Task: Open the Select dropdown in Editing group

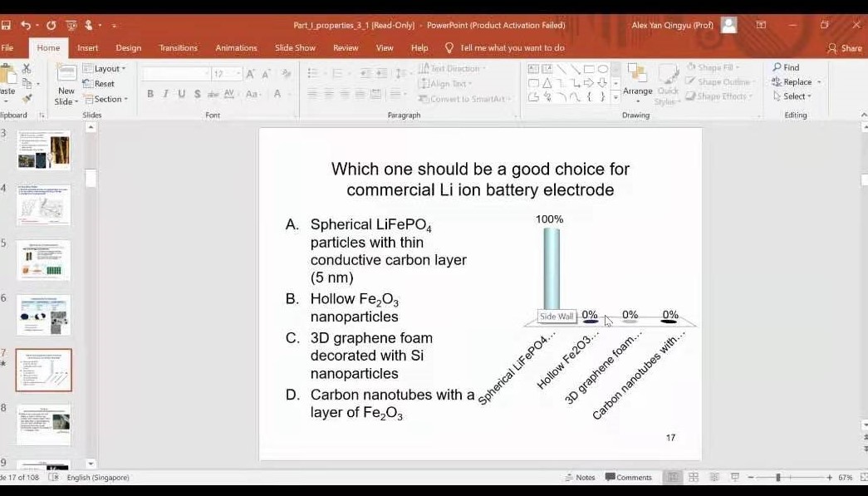Action: click(792, 96)
